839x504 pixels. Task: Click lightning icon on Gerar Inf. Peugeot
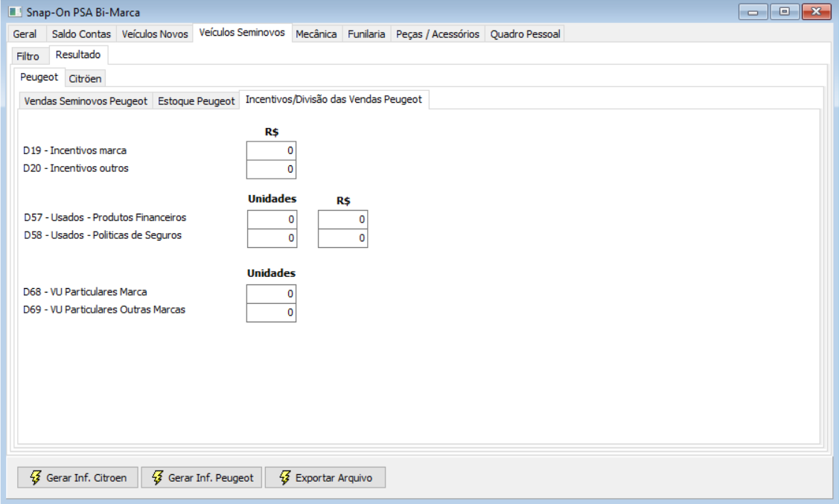pyautogui.click(x=157, y=477)
